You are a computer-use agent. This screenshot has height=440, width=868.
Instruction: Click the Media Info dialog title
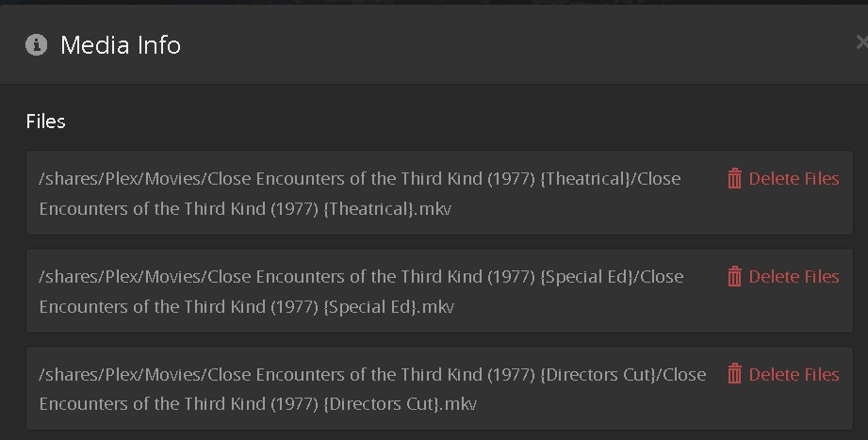tap(120, 45)
